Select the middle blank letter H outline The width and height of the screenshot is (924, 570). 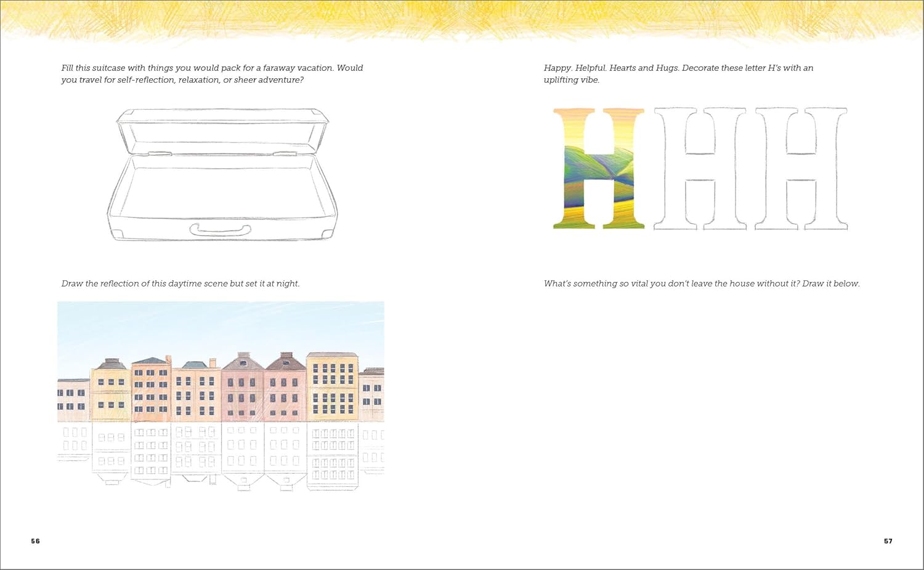700,168
